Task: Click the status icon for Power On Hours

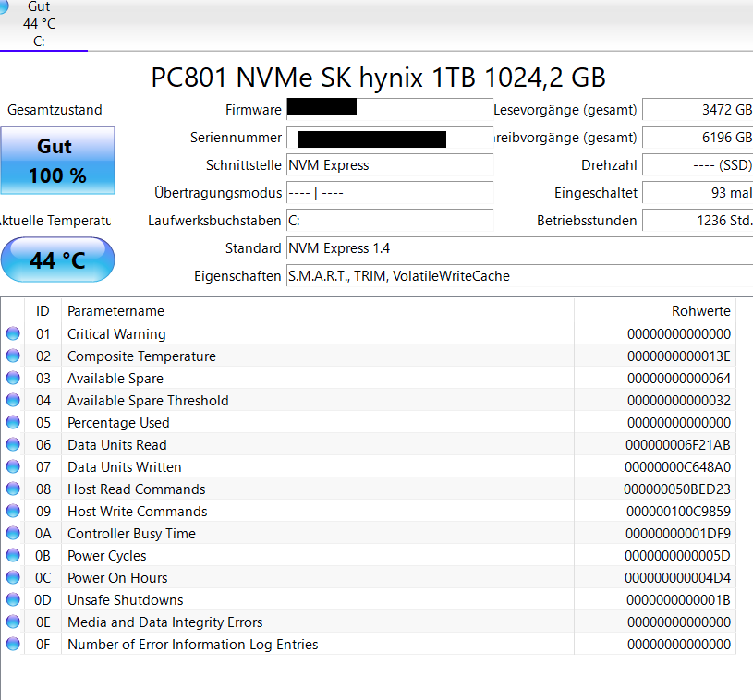Action: [x=13, y=577]
